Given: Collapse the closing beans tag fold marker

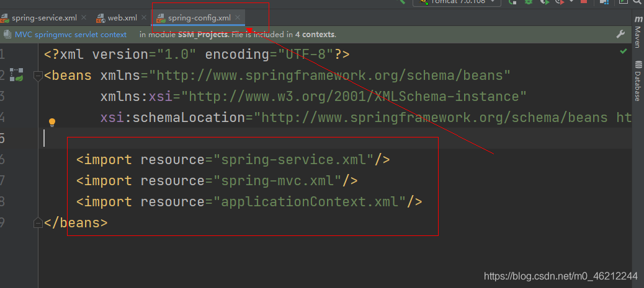Looking at the screenshot, I should coord(38,223).
